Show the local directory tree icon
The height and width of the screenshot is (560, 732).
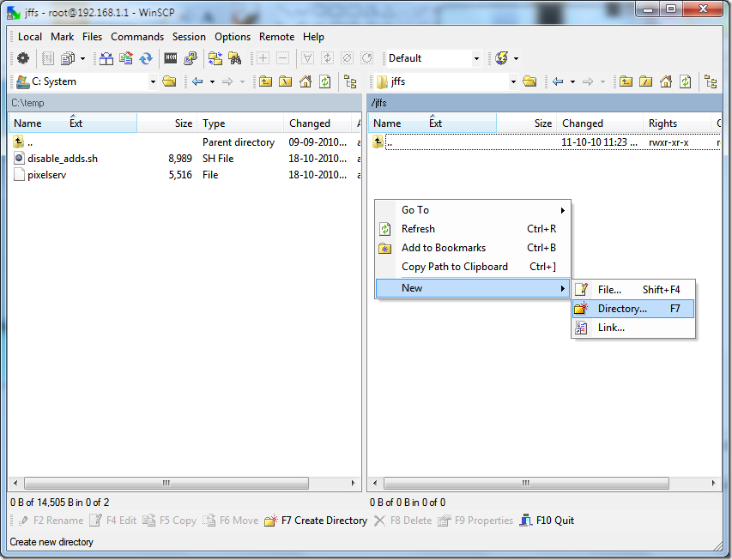tap(350, 81)
